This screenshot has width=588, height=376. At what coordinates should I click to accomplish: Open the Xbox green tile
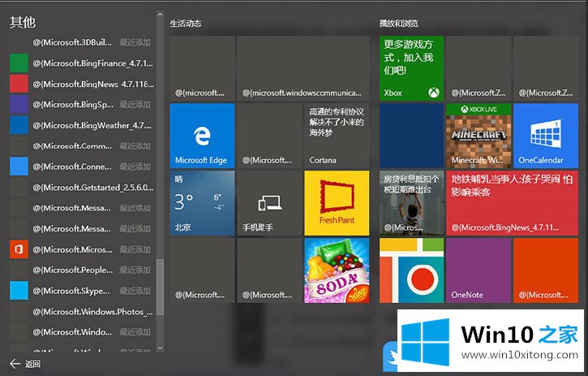pos(411,68)
